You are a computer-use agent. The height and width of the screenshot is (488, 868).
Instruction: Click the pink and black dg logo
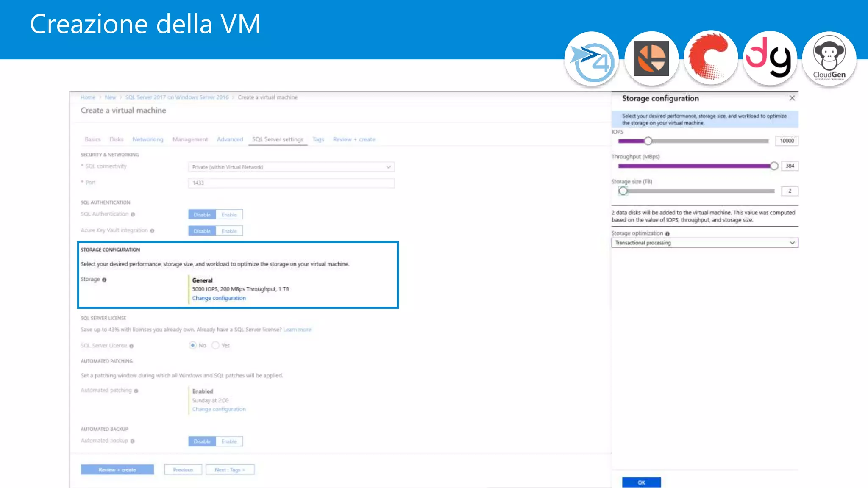pyautogui.click(x=770, y=58)
